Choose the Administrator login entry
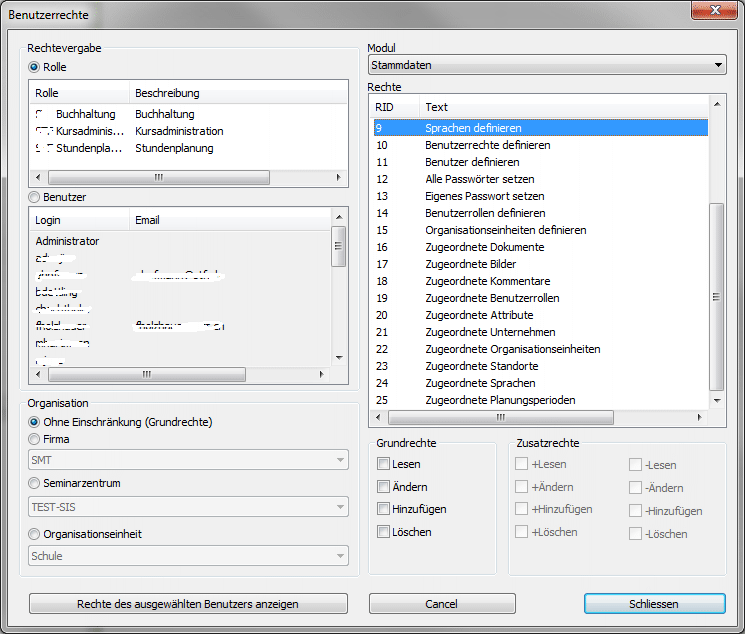 (x=68, y=241)
